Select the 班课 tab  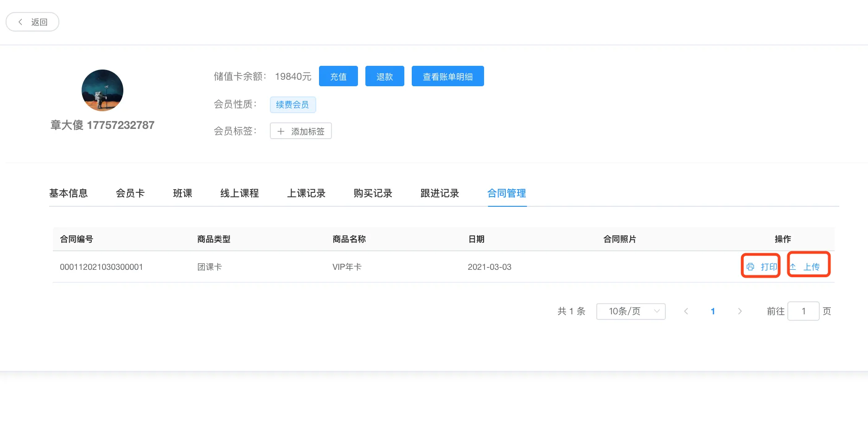click(183, 193)
